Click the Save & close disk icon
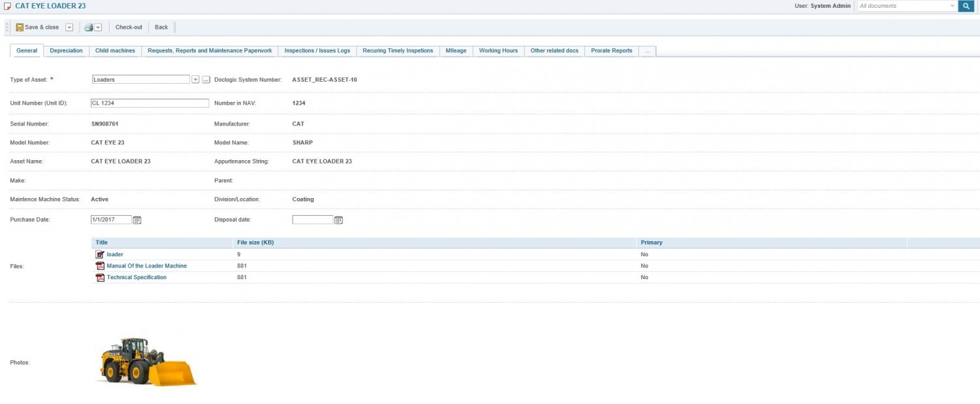The height and width of the screenshot is (404, 980). (20, 27)
